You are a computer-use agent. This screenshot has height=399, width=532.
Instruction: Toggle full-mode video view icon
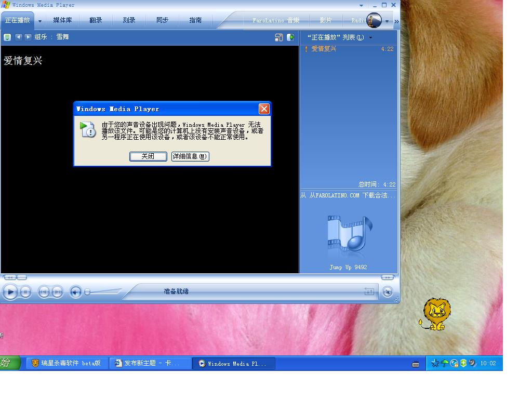[278, 37]
